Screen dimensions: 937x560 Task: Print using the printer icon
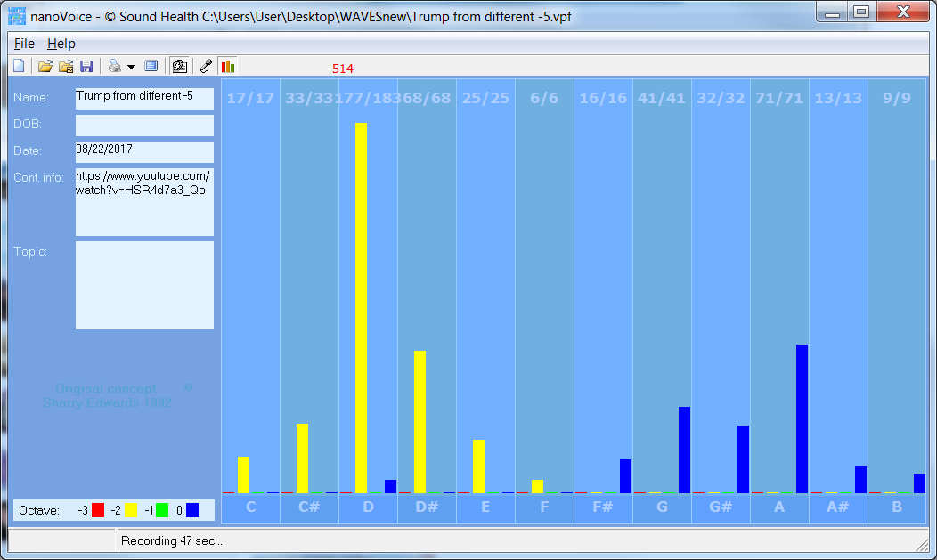pos(114,66)
